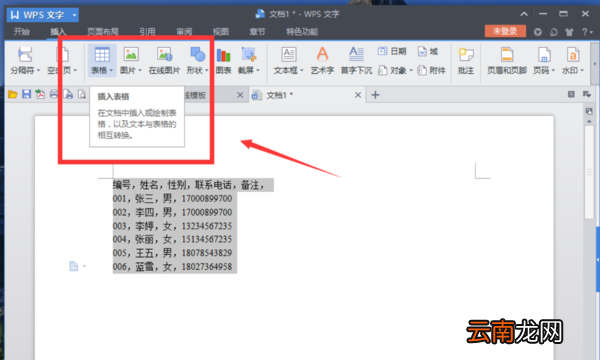Click the row starting with 003，李婷
This screenshot has height=360, width=600.
click(172, 226)
